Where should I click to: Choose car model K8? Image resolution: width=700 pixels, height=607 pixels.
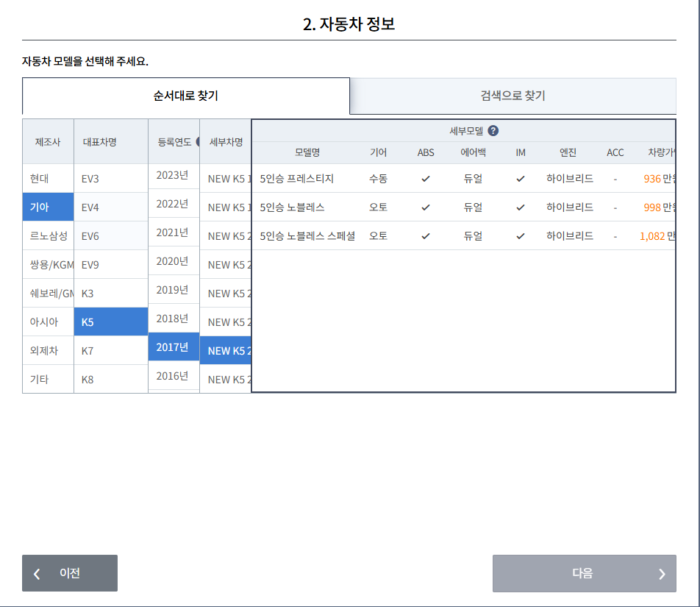coord(111,379)
